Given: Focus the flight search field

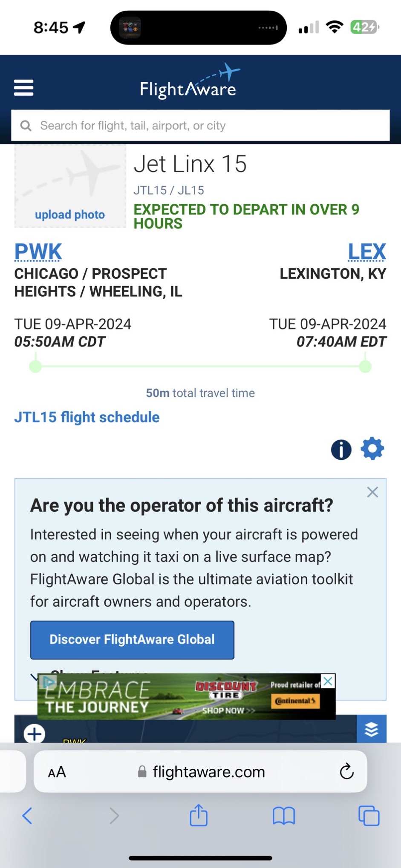Looking at the screenshot, I should (x=200, y=126).
